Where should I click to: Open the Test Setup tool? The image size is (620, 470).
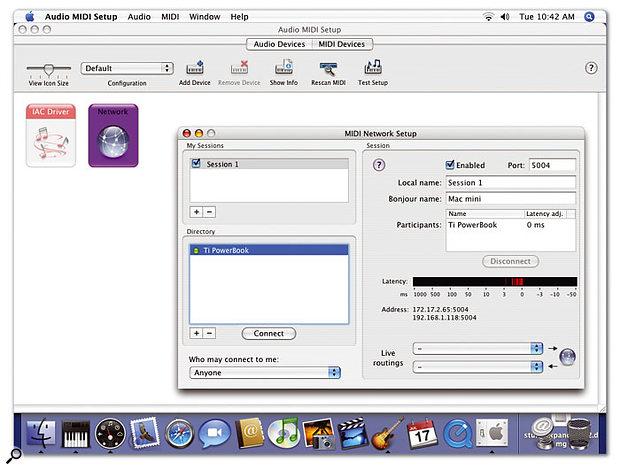click(x=373, y=68)
